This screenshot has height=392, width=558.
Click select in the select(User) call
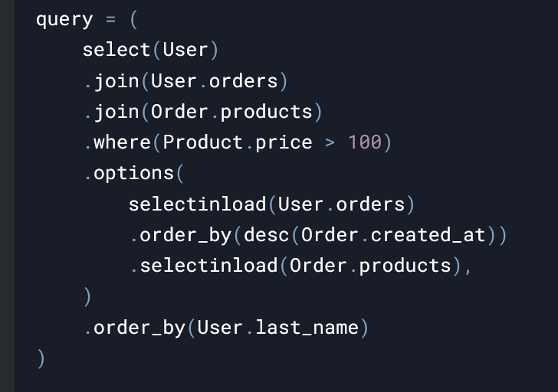click(117, 50)
